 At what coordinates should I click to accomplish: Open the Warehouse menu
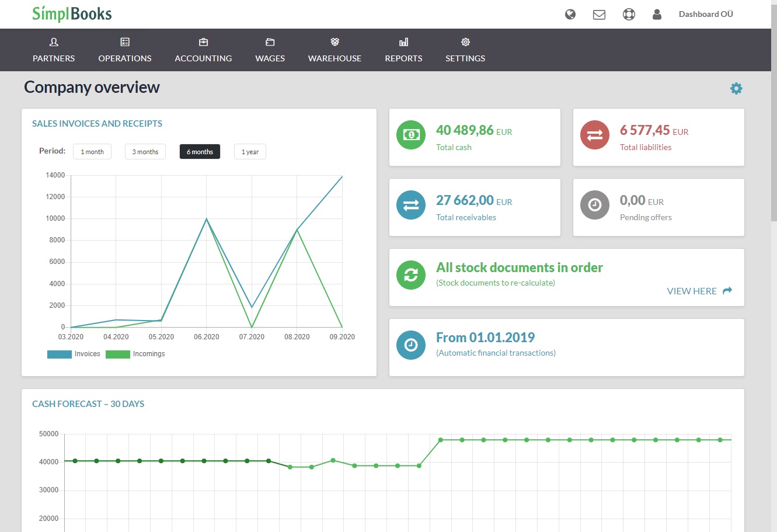coord(335,50)
